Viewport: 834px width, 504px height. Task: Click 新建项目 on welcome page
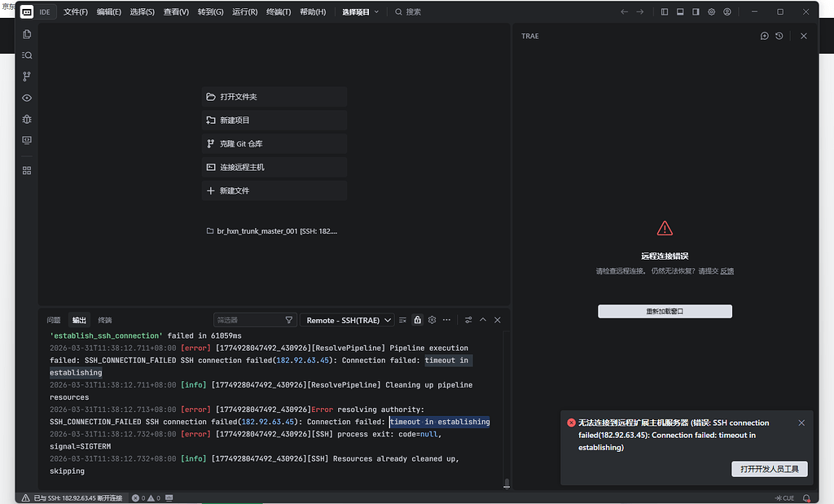tap(274, 121)
